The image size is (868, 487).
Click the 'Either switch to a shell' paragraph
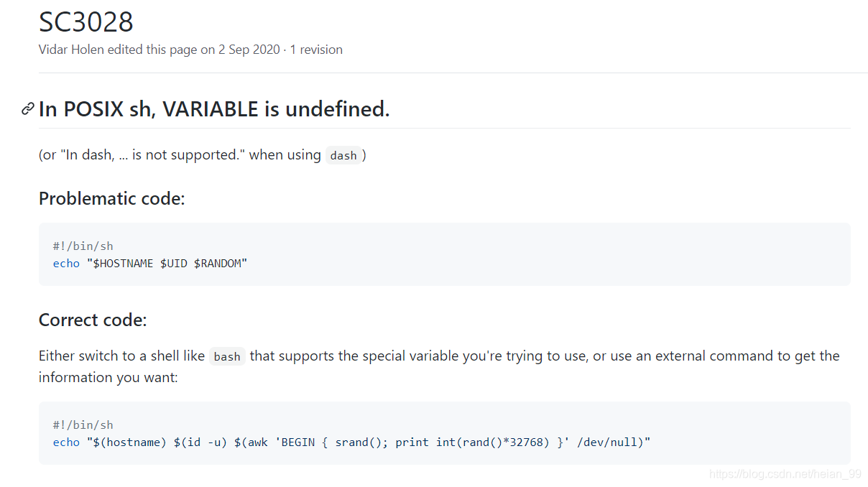coord(439,366)
